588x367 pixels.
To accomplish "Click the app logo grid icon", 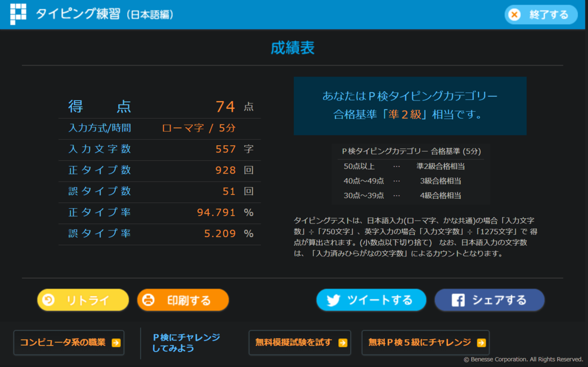I will pyautogui.click(x=18, y=14).
